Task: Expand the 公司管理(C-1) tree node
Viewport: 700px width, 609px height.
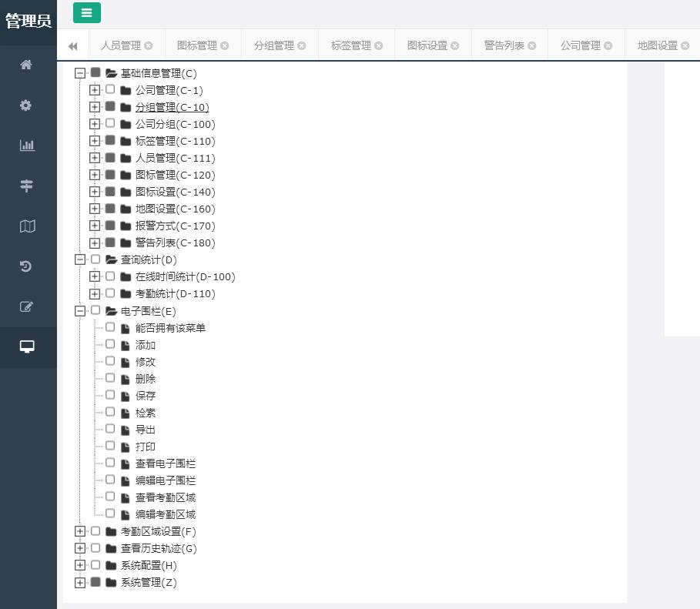Action: pos(95,90)
